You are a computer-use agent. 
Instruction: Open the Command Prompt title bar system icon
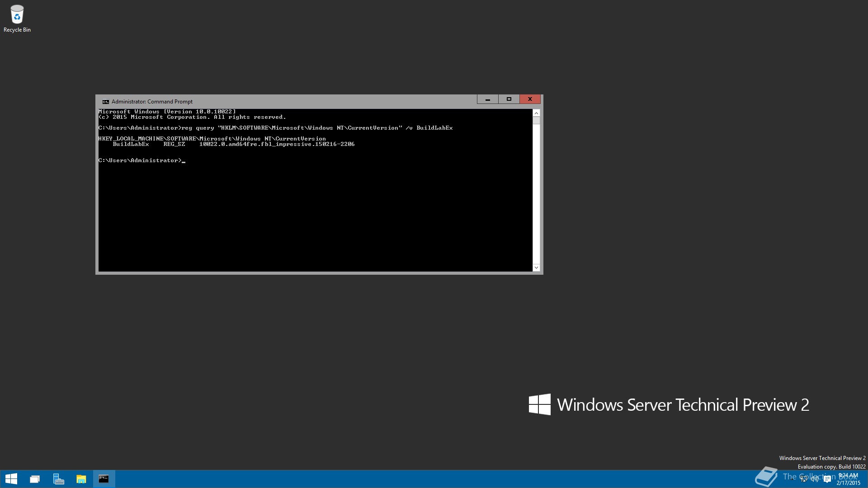coord(105,102)
